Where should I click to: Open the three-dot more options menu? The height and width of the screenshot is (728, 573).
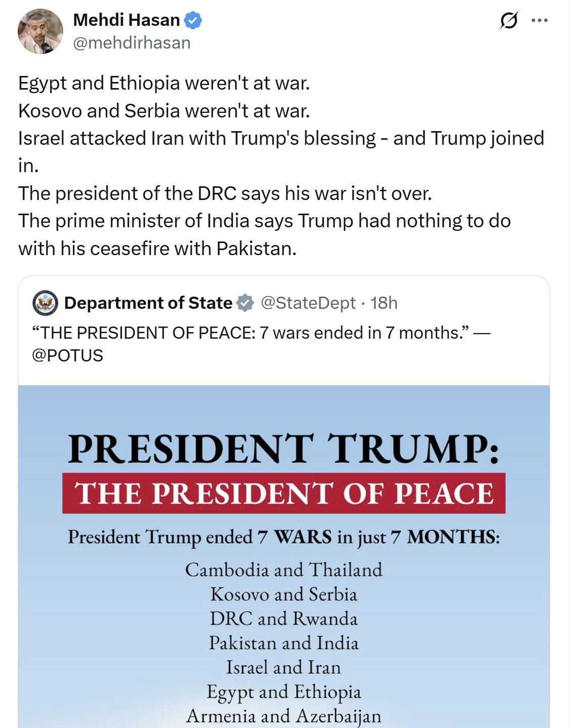point(539,21)
